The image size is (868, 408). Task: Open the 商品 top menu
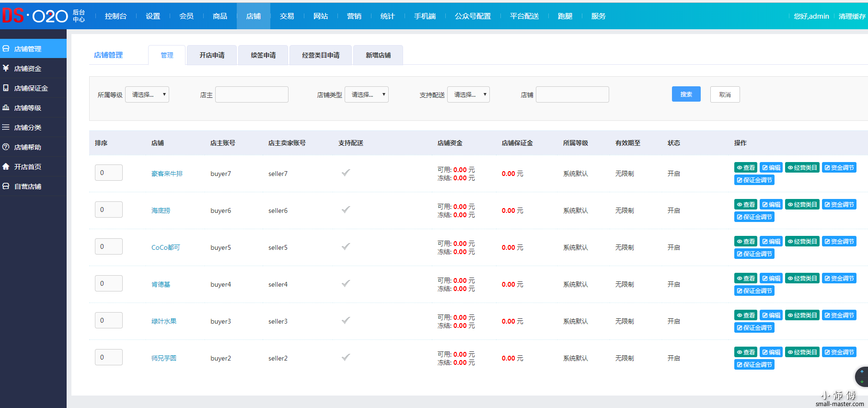tap(220, 16)
